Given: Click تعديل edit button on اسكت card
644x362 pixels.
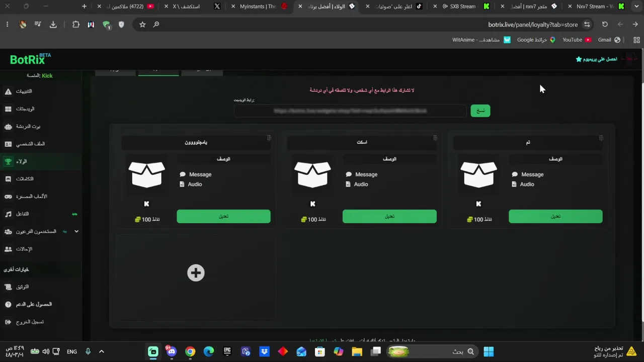Looking at the screenshot, I should [389, 216].
